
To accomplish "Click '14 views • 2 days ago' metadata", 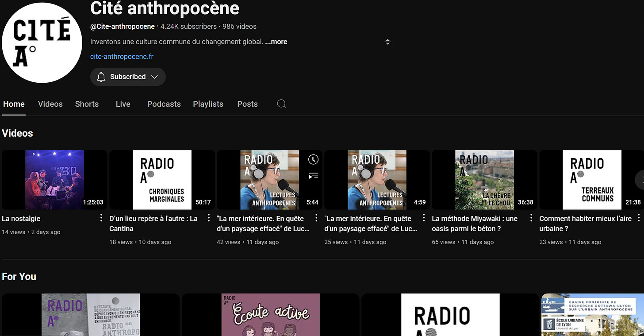I will [x=31, y=232].
